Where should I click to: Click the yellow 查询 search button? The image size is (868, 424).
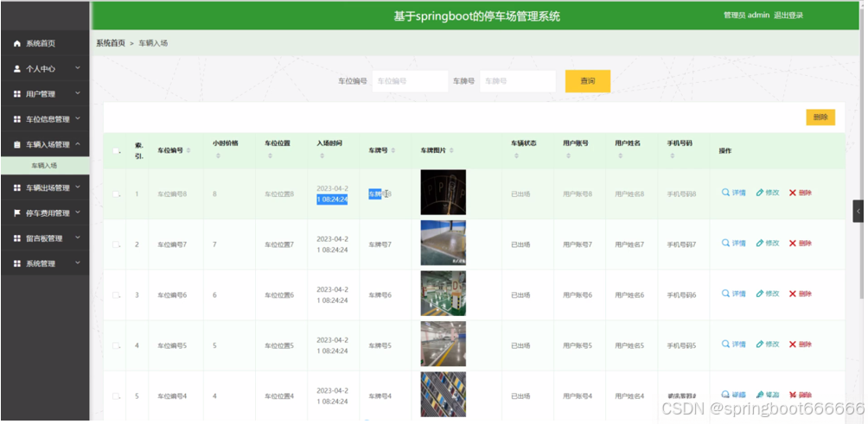coord(587,80)
